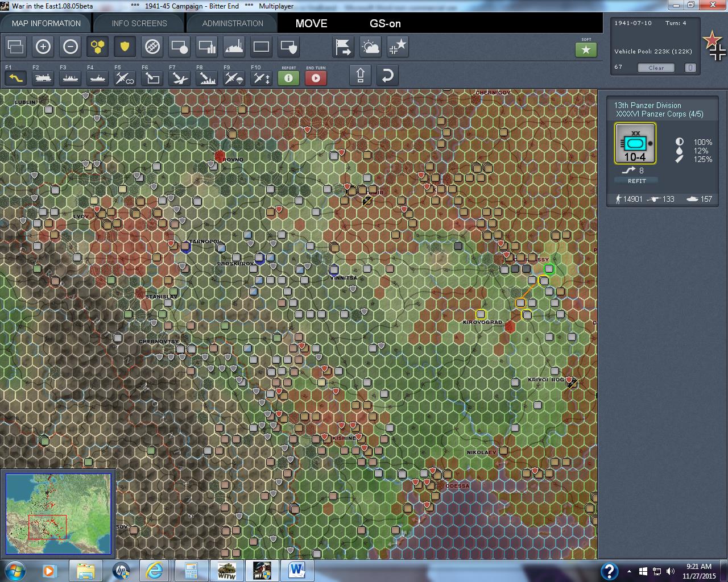This screenshot has height=582, width=728.
Task: Toggle the hex grid display
Action: (x=98, y=47)
